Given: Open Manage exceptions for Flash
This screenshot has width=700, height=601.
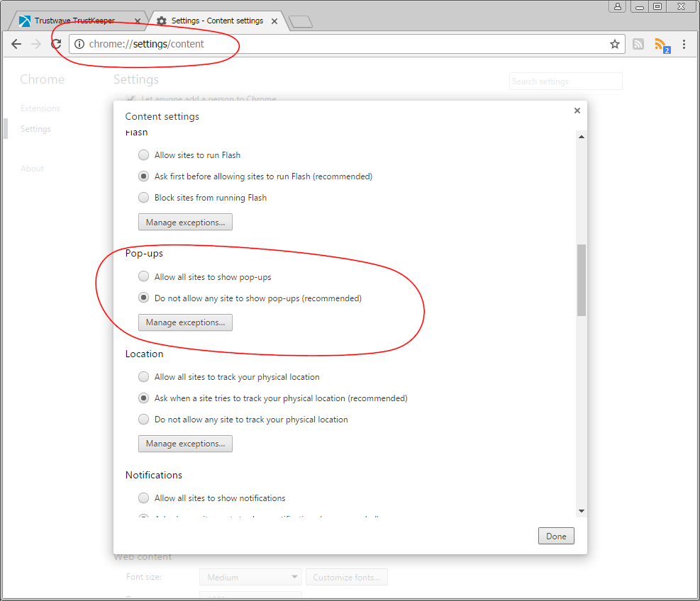Looking at the screenshot, I should point(185,223).
